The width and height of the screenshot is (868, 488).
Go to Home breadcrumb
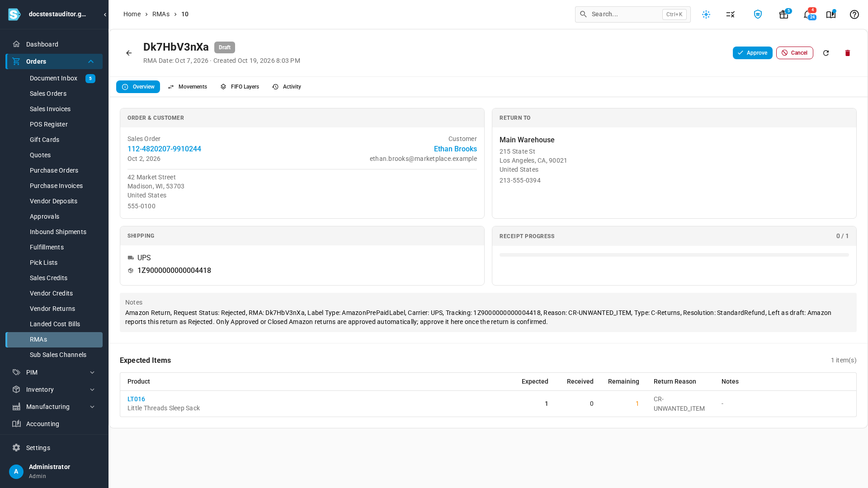tap(132, 14)
